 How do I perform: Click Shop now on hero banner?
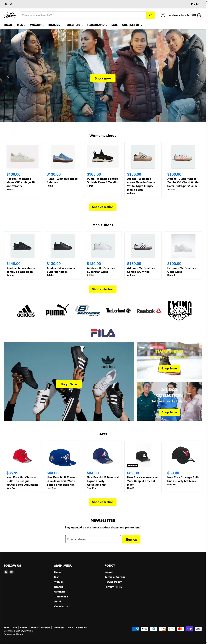pos(103,78)
